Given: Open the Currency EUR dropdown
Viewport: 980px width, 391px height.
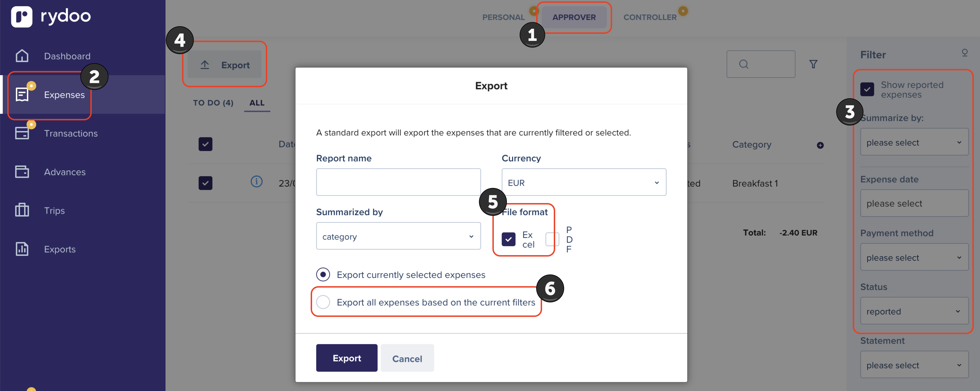Looking at the screenshot, I should pyautogui.click(x=584, y=182).
